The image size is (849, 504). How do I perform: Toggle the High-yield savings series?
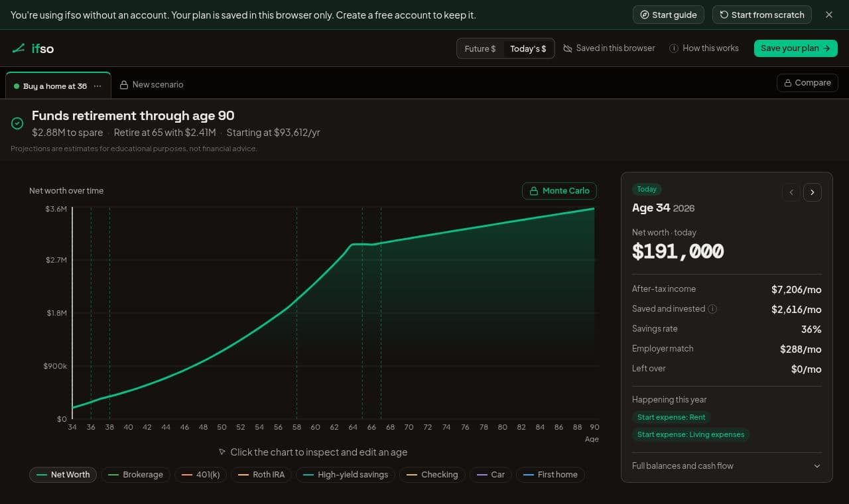click(x=346, y=475)
